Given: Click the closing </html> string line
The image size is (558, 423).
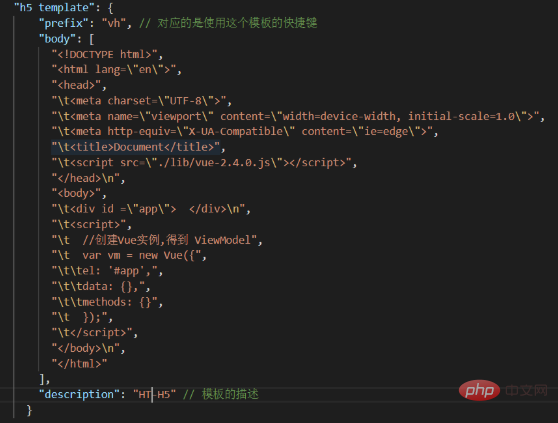Looking at the screenshot, I should pos(79,364).
